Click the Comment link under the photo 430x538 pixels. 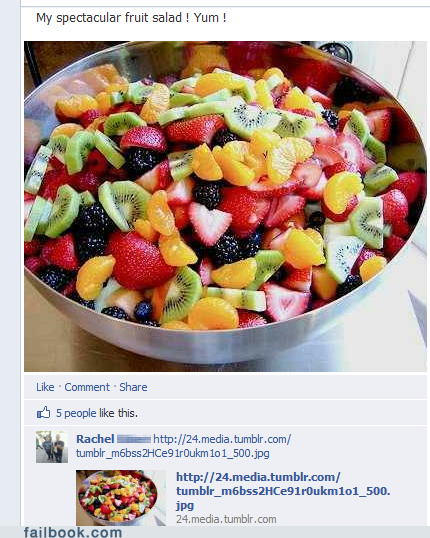pyautogui.click(x=87, y=387)
